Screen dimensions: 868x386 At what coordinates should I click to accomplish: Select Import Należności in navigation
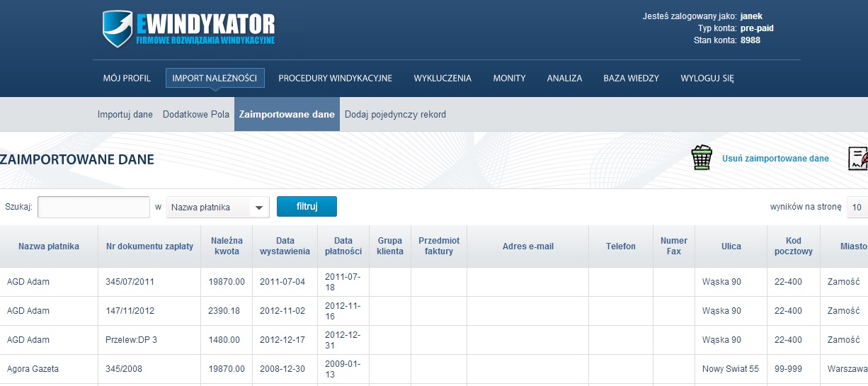point(215,79)
